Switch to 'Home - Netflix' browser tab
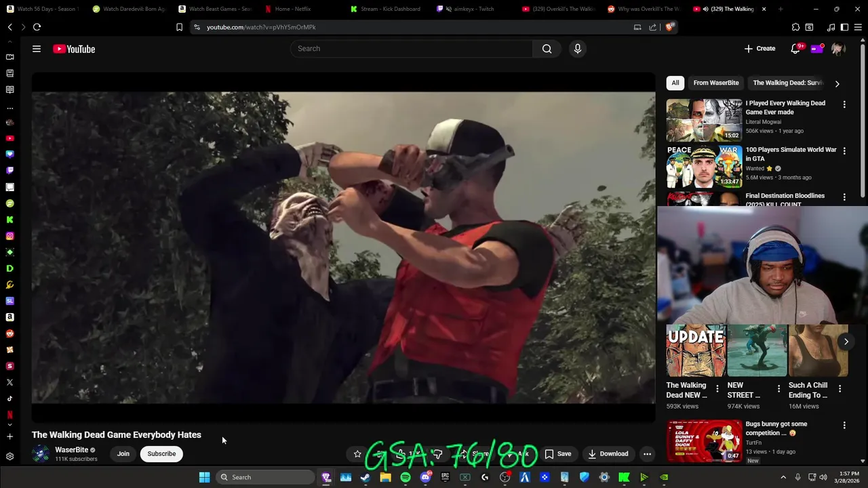868x488 pixels. (x=293, y=9)
